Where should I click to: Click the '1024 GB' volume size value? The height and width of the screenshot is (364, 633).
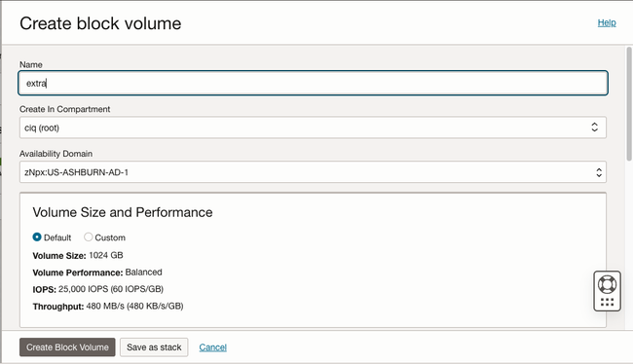tap(106, 255)
